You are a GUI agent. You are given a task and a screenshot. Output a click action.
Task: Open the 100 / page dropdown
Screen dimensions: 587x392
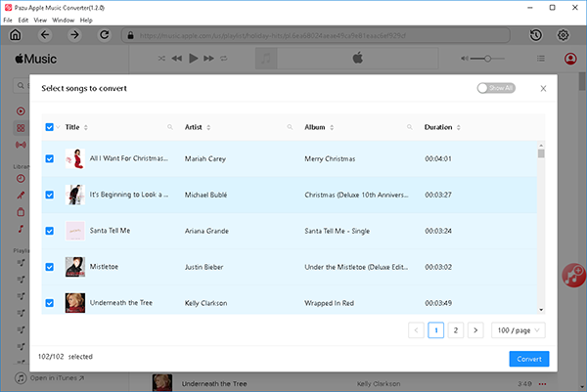518,330
